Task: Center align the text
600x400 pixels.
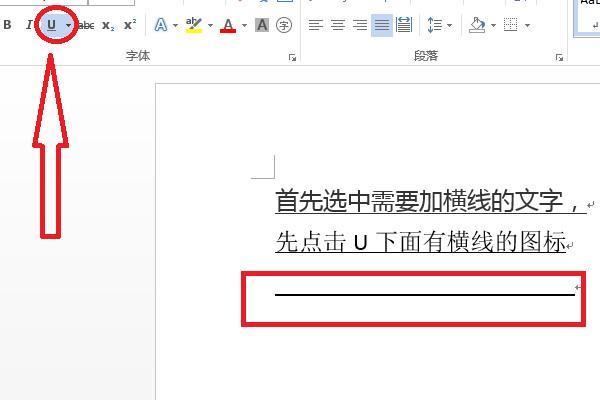Action: point(338,25)
